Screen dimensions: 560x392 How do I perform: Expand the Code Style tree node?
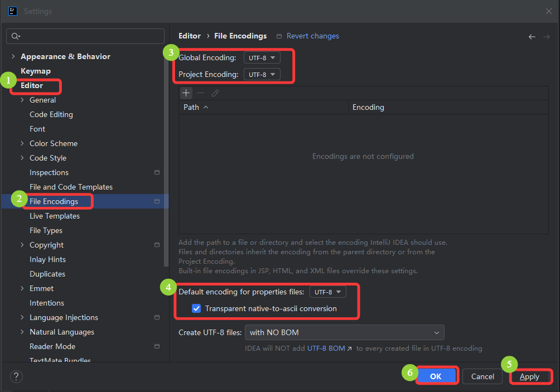click(x=22, y=158)
